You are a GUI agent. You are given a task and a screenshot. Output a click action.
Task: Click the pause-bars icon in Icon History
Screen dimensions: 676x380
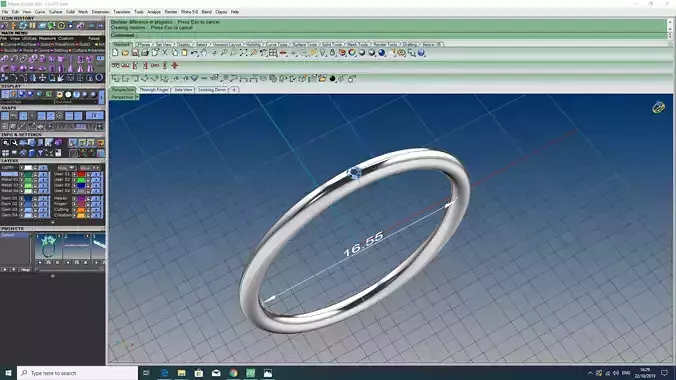(33, 26)
